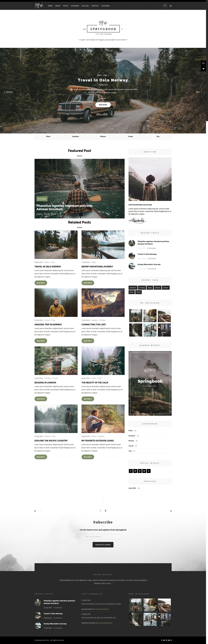Click the Tumblr icon in Social Widget
The width and height of the screenshot is (208, 644).
[x=149, y=471]
